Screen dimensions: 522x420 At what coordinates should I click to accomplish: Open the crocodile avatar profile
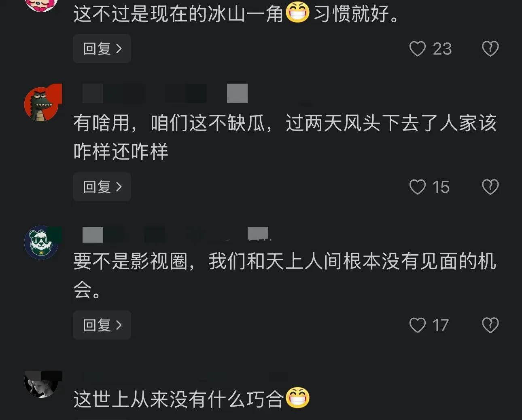(x=42, y=103)
